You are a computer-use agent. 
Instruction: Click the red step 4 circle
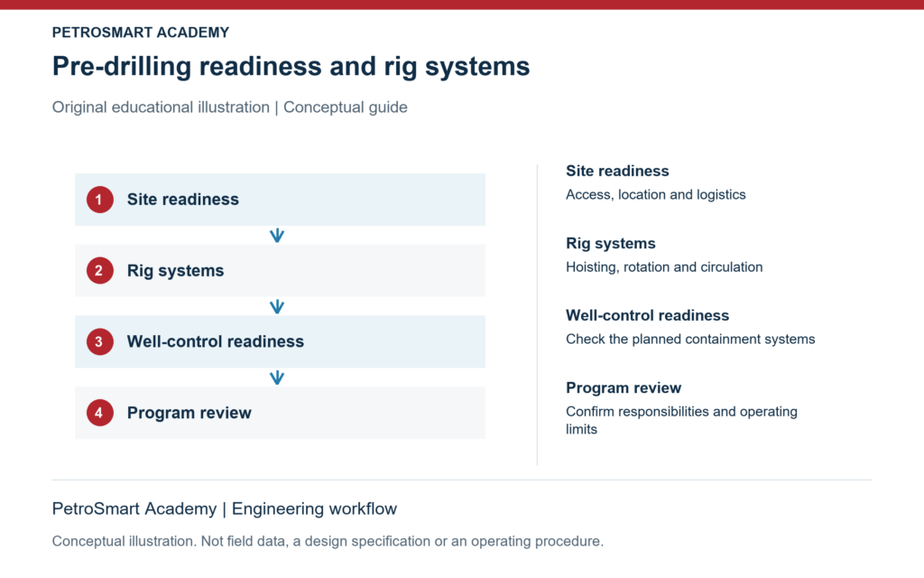(99, 413)
